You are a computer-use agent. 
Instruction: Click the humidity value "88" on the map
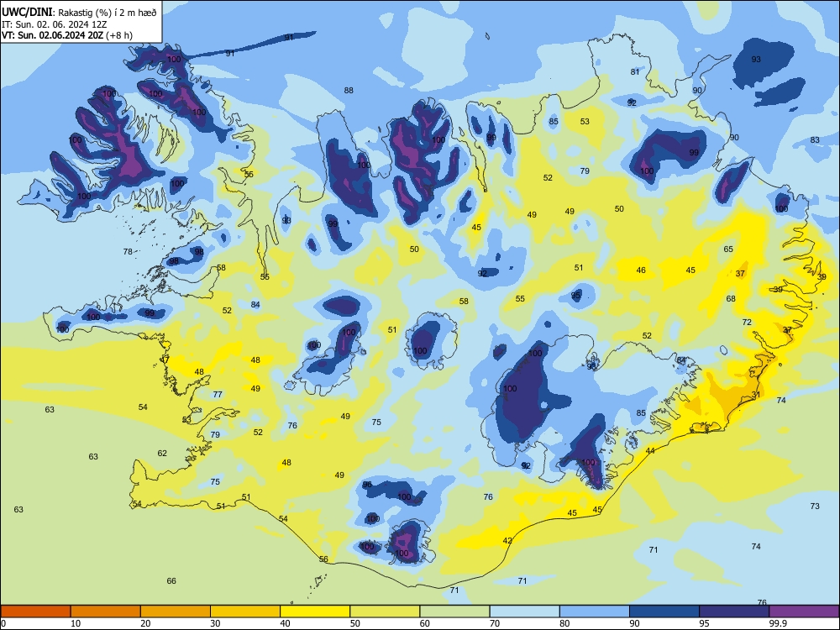pos(349,91)
